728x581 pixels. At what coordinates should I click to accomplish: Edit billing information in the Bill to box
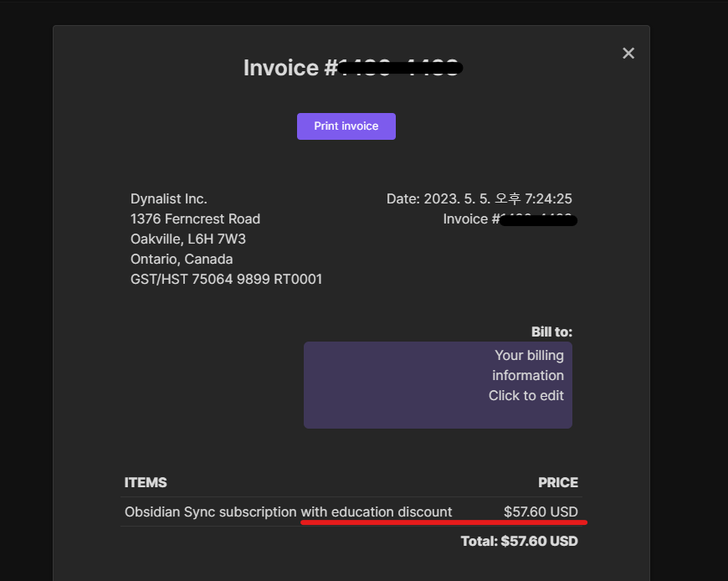coord(438,385)
